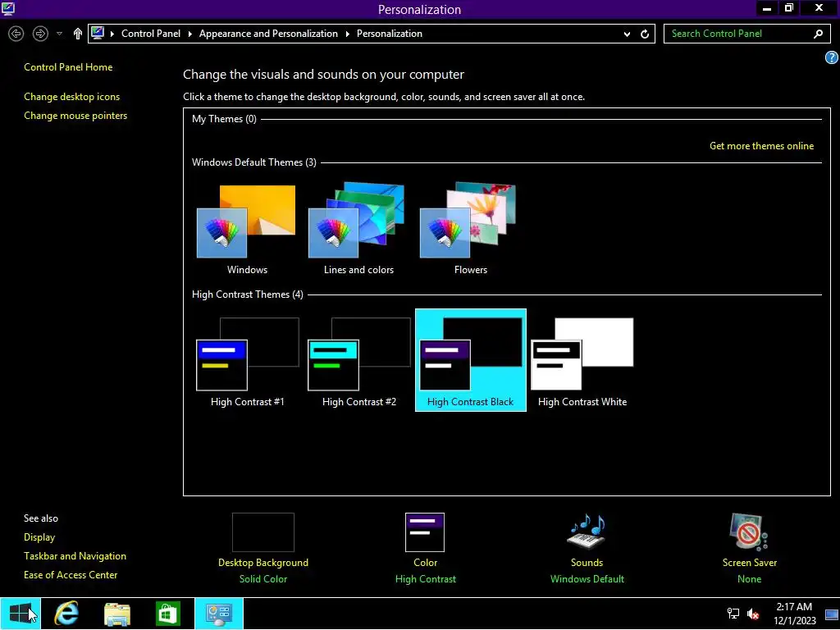
Task: Go forward using the forward arrow
Action: [x=40, y=34]
